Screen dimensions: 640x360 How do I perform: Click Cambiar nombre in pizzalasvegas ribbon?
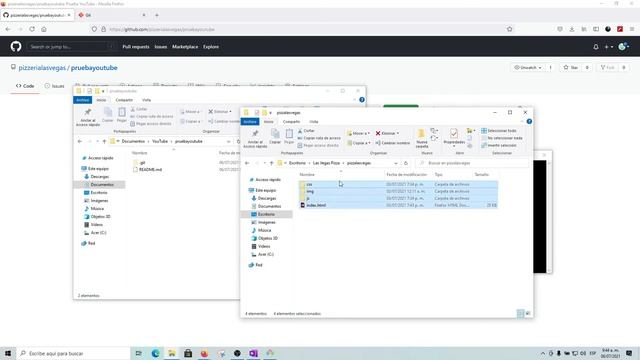click(x=392, y=143)
